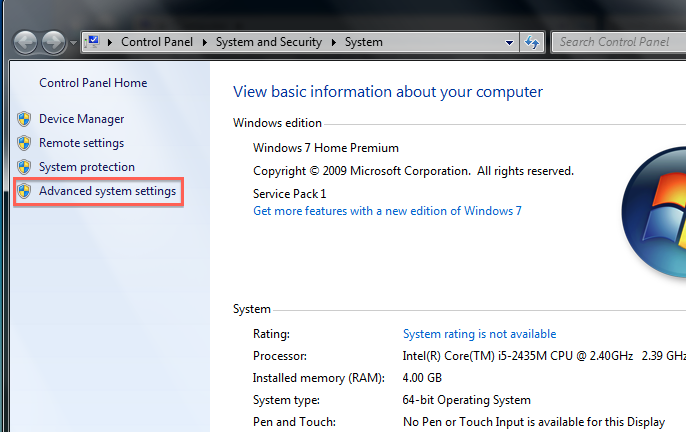
Task: Click the 4.00 GB installed memory value
Action: coord(422,378)
